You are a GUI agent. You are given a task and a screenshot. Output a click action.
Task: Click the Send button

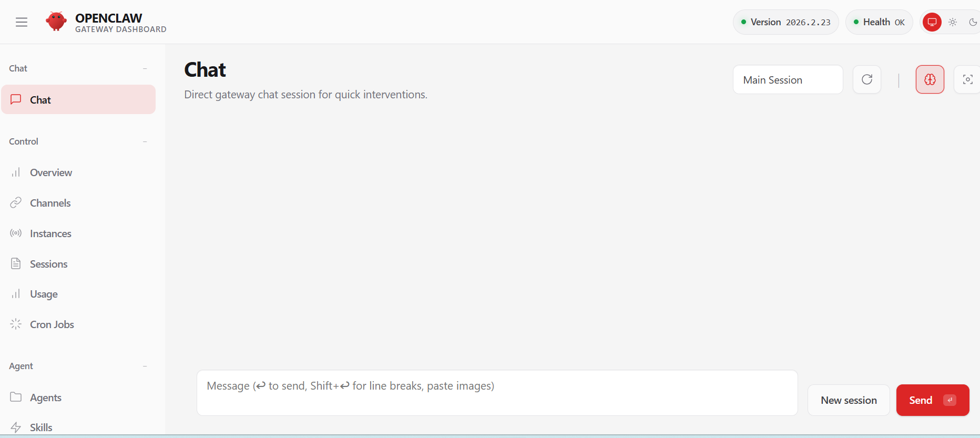coord(932,400)
